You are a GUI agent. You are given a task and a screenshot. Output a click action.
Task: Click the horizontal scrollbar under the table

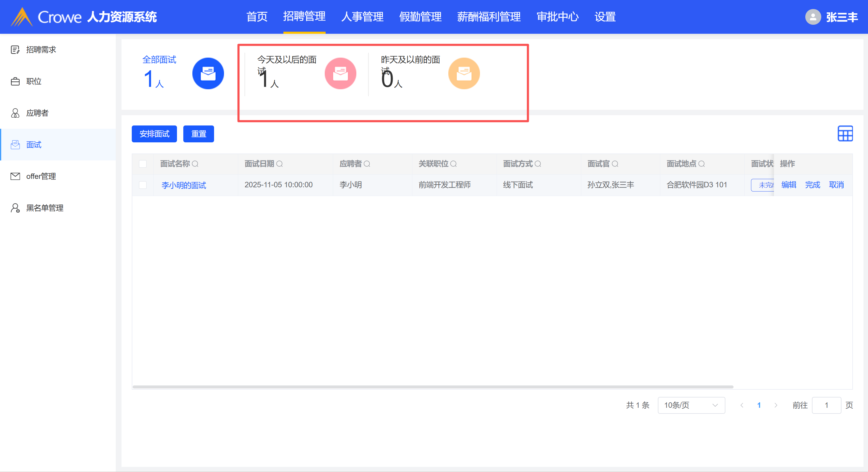433,387
